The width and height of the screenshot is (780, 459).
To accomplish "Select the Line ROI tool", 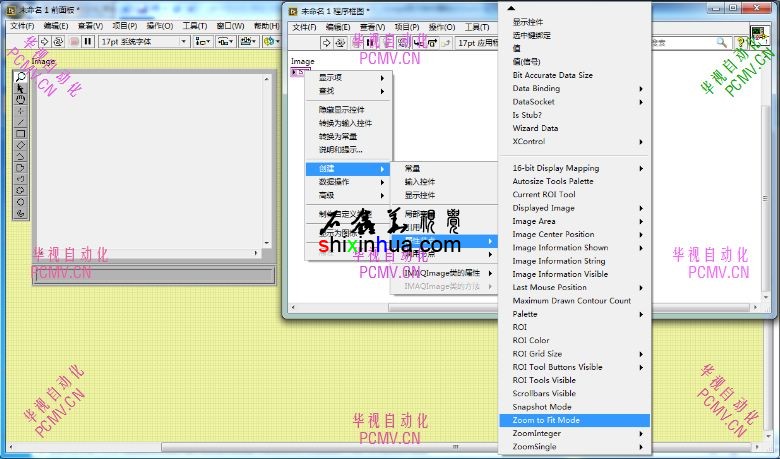I will 20,122.
